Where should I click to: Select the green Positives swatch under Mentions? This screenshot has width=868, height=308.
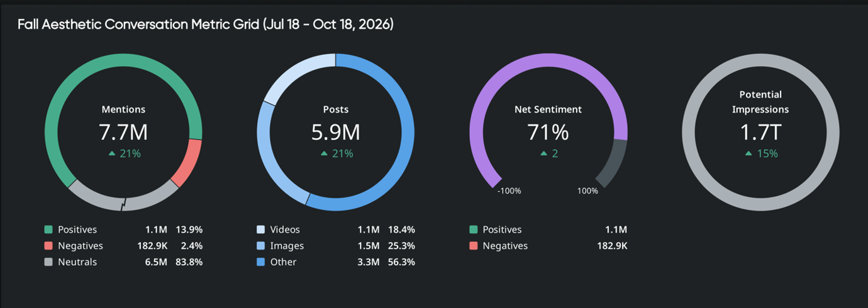[48, 229]
